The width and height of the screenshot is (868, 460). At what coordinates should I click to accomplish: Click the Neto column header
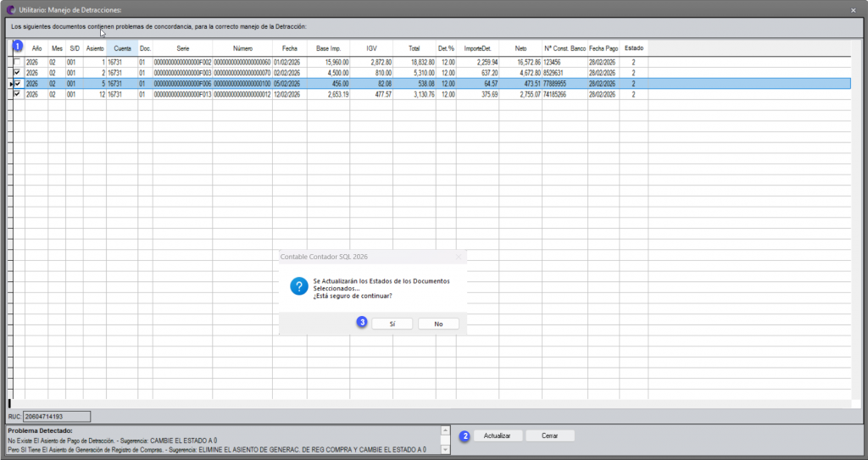pos(521,48)
